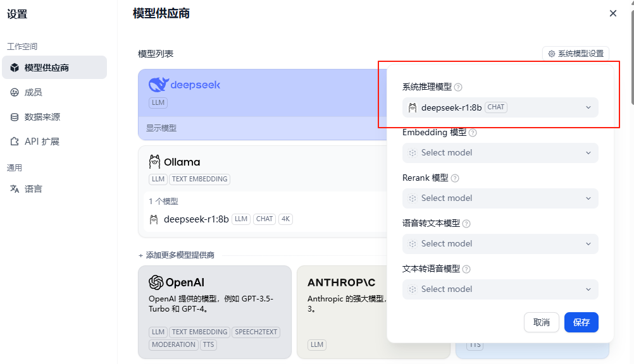Select 模型供应商 in the settings sidebar

[54, 68]
